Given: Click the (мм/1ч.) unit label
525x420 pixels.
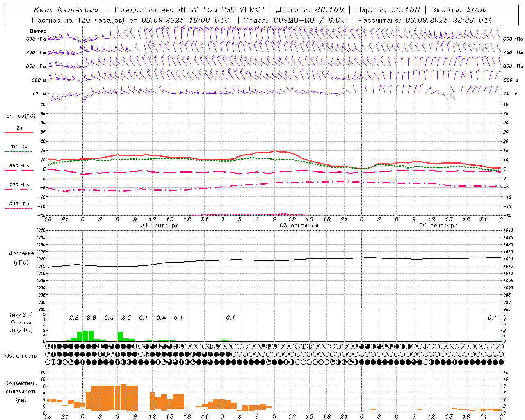Looking at the screenshot, I should 21,330.
